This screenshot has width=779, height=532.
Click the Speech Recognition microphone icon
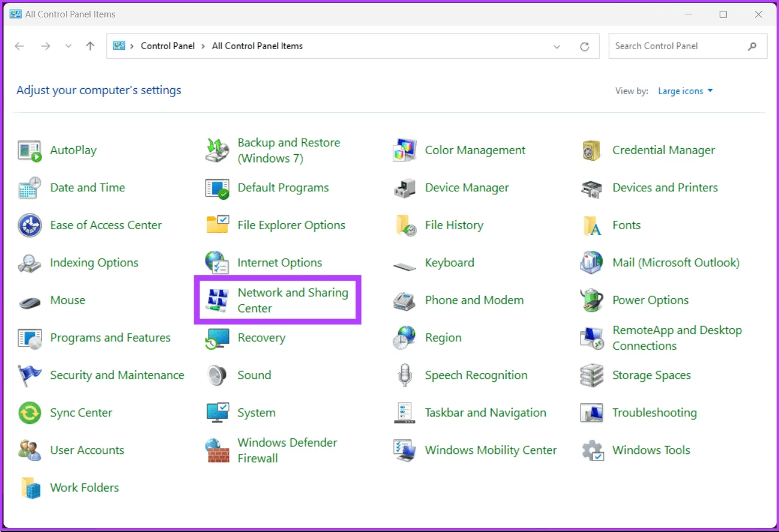[x=404, y=375]
